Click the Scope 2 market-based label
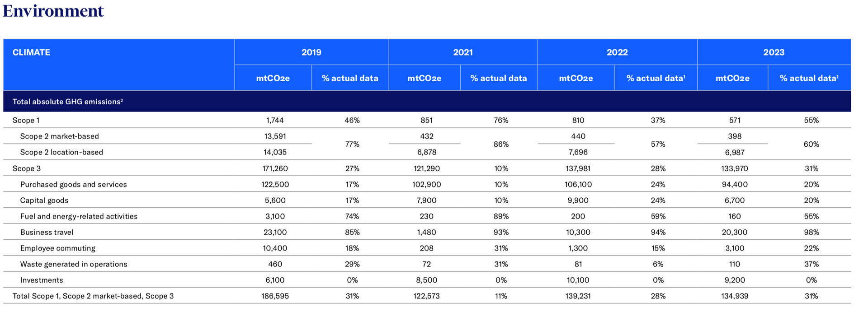 click(59, 136)
